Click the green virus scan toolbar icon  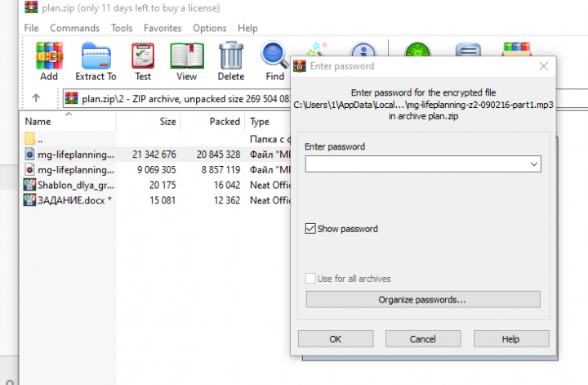click(418, 56)
